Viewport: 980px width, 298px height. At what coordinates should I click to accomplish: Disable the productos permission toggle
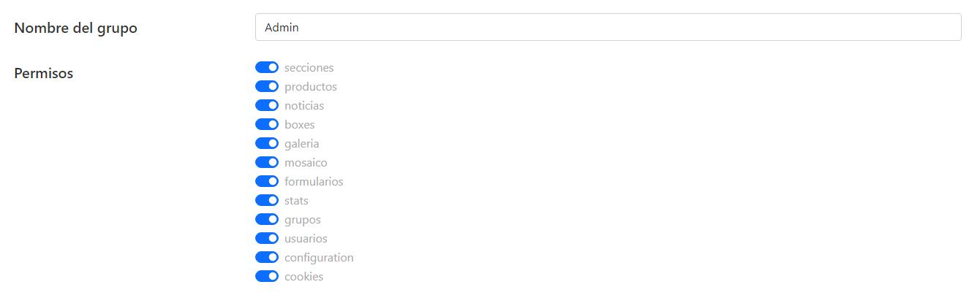(x=267, y=86)
